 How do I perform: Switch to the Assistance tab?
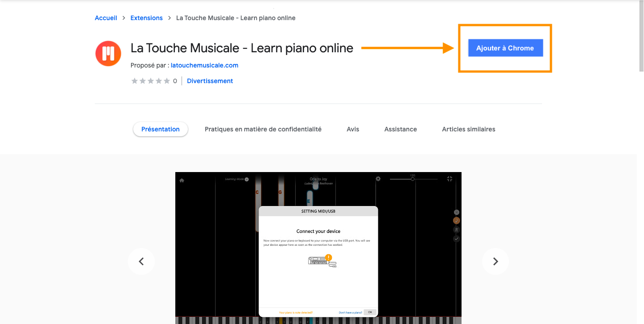[401, 129]
